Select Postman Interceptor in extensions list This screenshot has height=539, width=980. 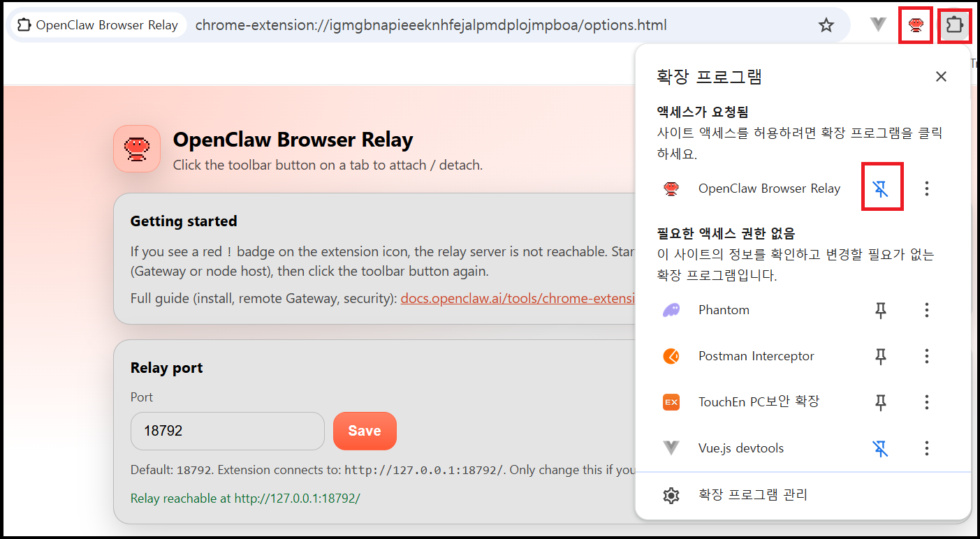756,356
